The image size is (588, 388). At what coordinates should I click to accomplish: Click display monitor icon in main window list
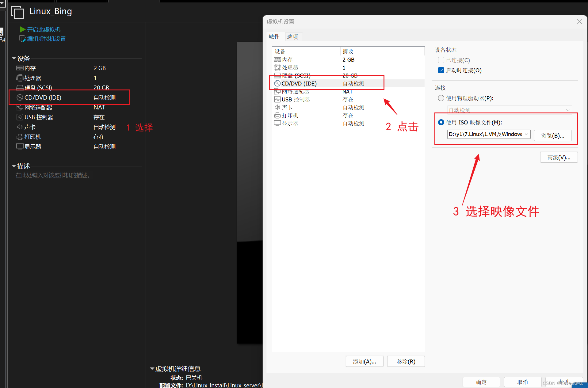pos(20,146)
